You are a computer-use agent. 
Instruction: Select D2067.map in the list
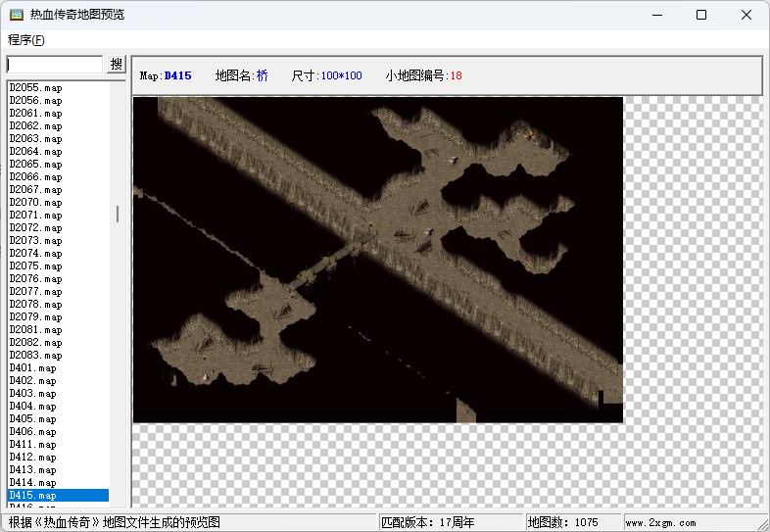coord(58,190)
